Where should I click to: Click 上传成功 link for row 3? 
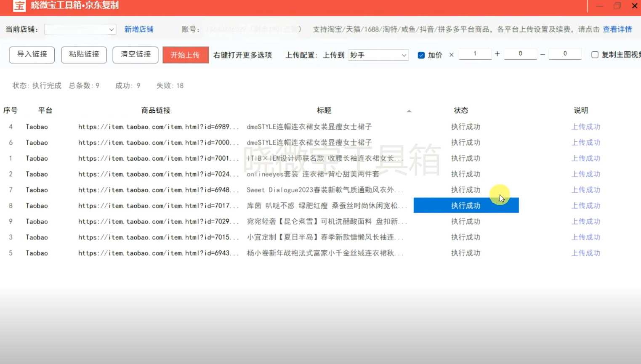point(586,237)
